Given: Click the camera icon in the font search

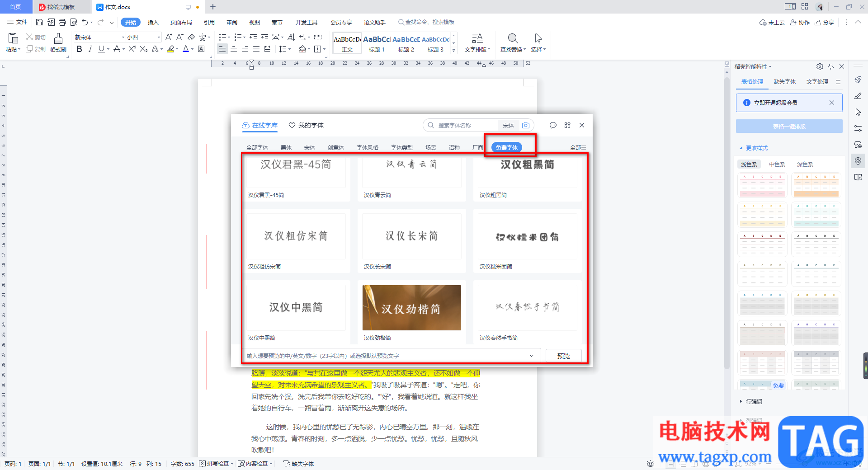Looking at the screenshot, I should [x=526, y=125].
